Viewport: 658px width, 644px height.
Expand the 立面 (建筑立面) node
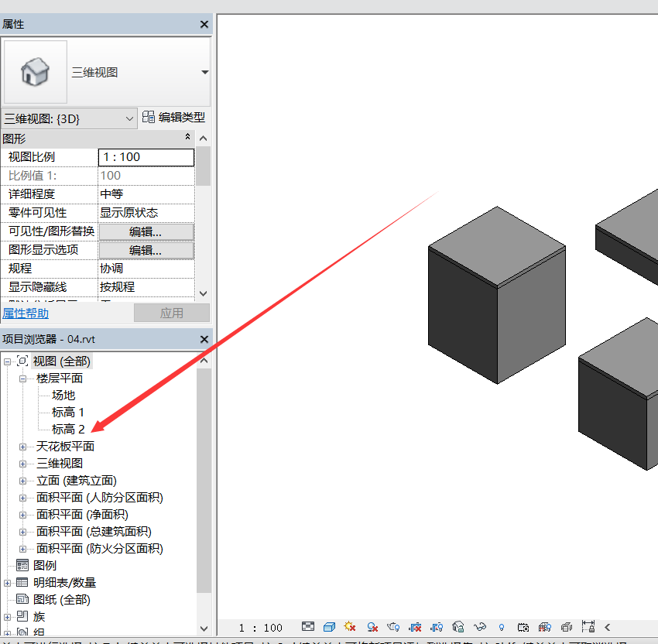(x=23, y=481)
